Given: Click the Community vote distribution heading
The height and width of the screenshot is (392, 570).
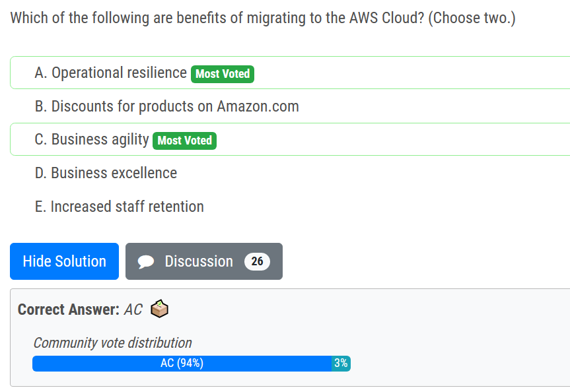Looking at the screenshot, I should 112,343.
